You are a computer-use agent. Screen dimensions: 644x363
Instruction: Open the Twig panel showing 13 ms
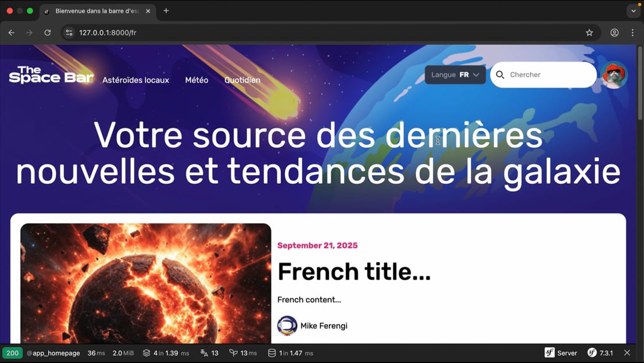(x=243, y=353)
